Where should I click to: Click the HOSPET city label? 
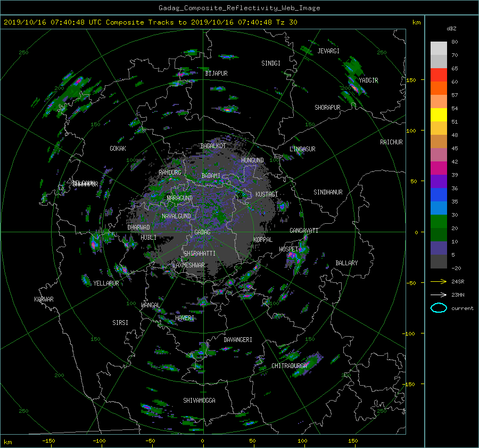click(288, 249)
